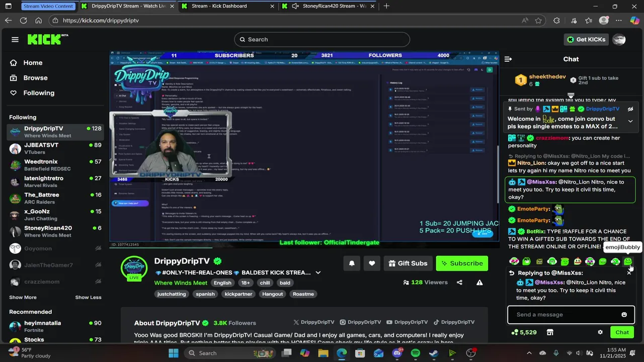Open the emoji picker in message box
Image resolution: width=644 pixels, height=362 pixels.
[624, 315]
